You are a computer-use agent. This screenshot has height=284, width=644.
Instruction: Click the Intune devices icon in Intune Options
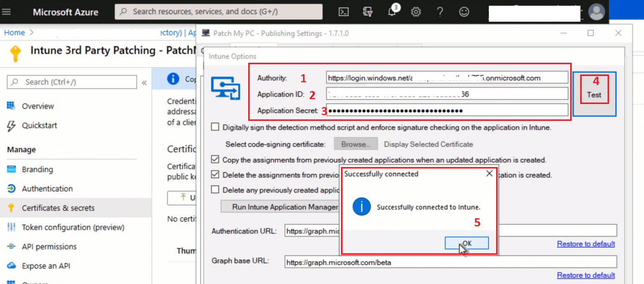226,88
